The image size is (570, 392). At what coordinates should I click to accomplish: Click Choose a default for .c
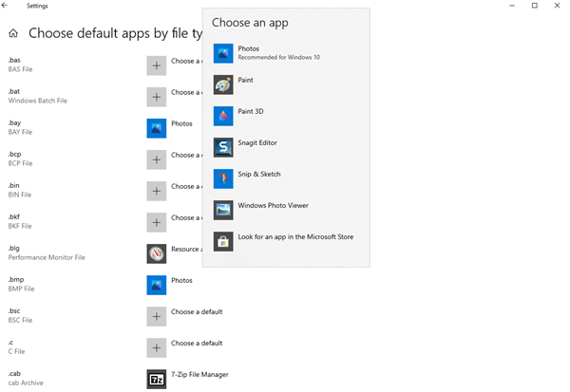pos(197,343)
